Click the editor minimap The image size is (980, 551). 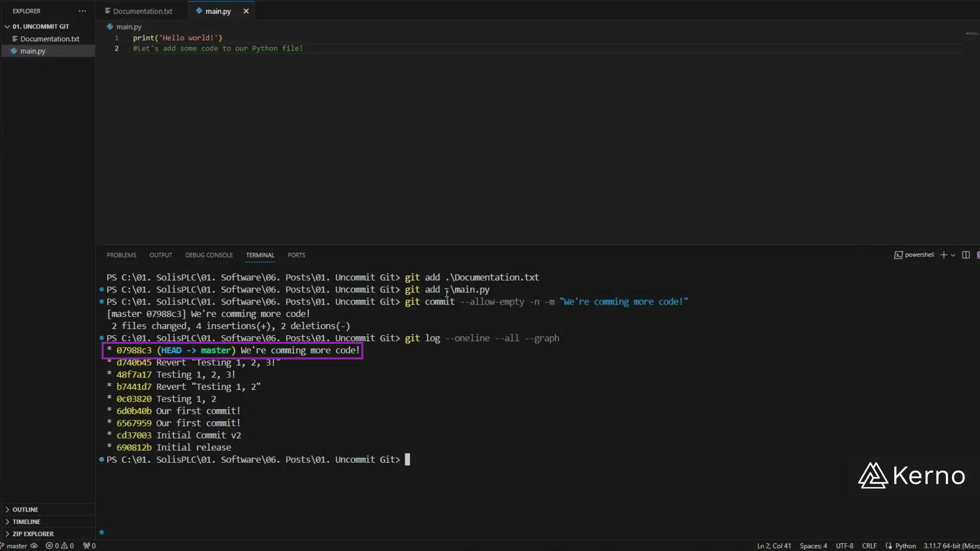point(971,34)
